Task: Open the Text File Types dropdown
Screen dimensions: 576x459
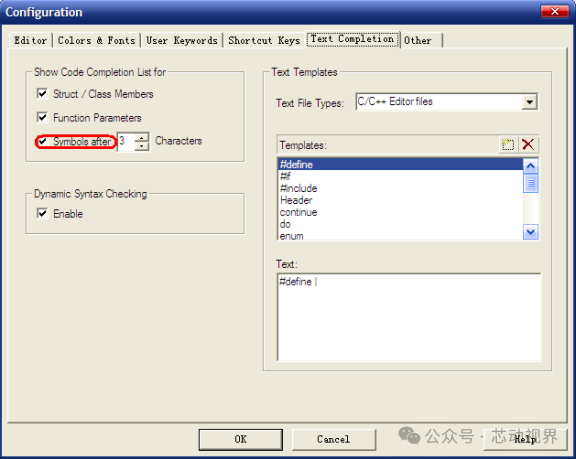Action: (x=529, y=102)
